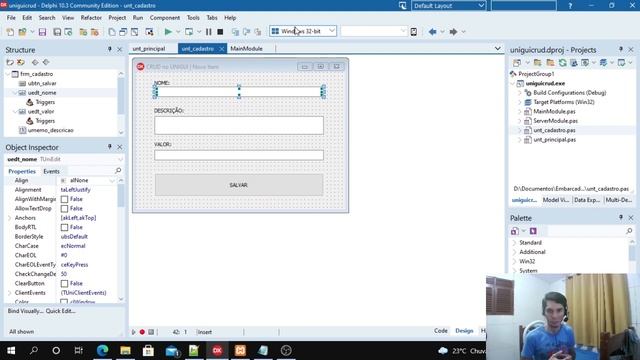Screen dimensions: 640x360
Task: Click the DESCRIÇÃO memo field on the form
Action: pos(239,125)
